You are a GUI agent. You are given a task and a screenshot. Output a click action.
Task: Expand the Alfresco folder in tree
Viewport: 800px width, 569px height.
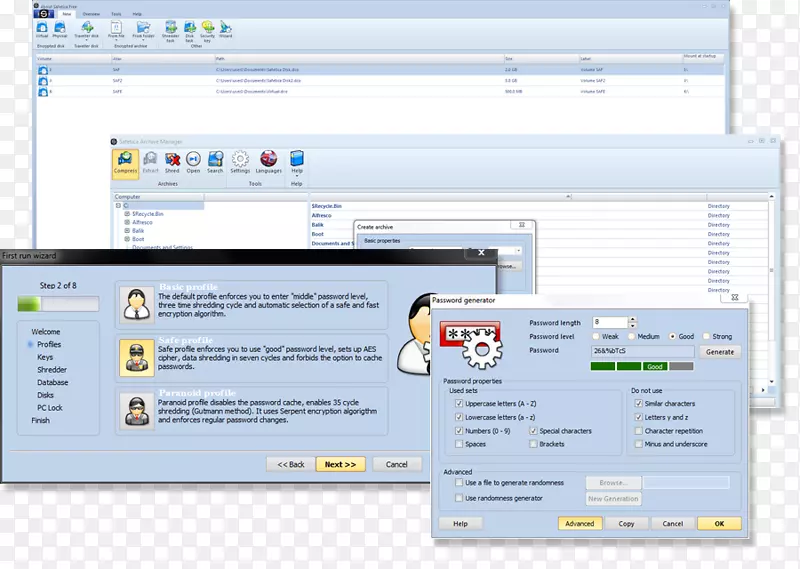127,222
